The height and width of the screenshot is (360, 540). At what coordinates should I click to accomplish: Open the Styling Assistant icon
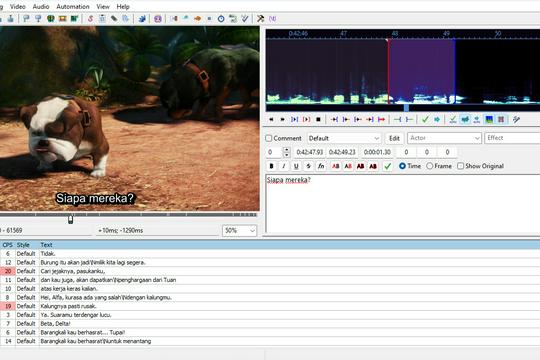click(x=186, y=19)
